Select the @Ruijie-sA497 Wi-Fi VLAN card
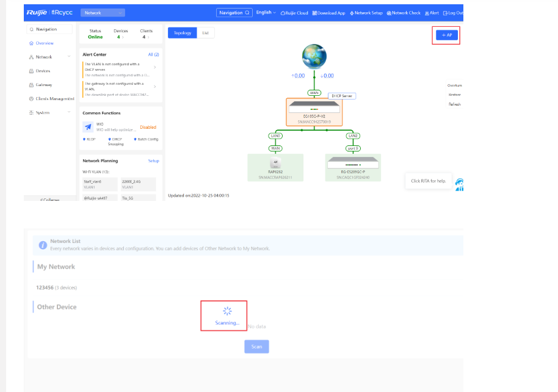 (100, 198)
